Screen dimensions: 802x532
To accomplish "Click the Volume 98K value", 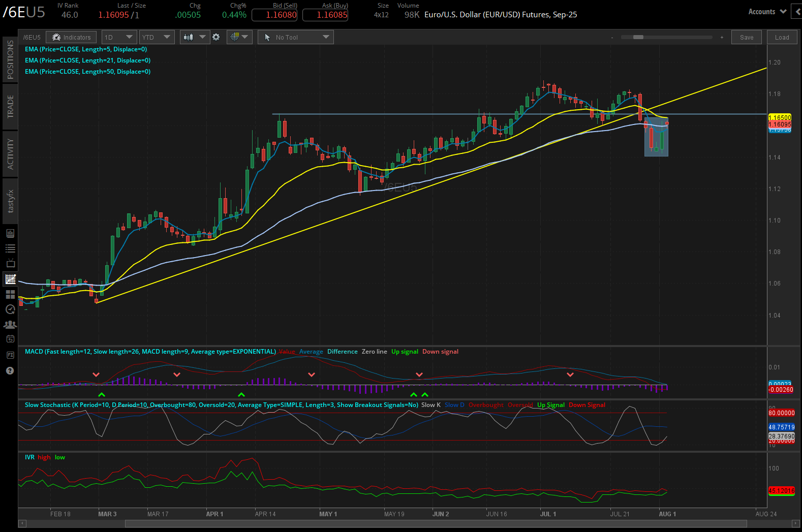I will coord(412,15).
